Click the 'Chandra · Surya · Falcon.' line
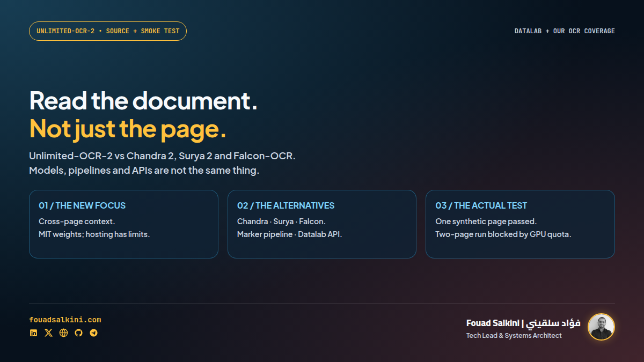Viewport: 644px width, 362px height. point(281,221)
